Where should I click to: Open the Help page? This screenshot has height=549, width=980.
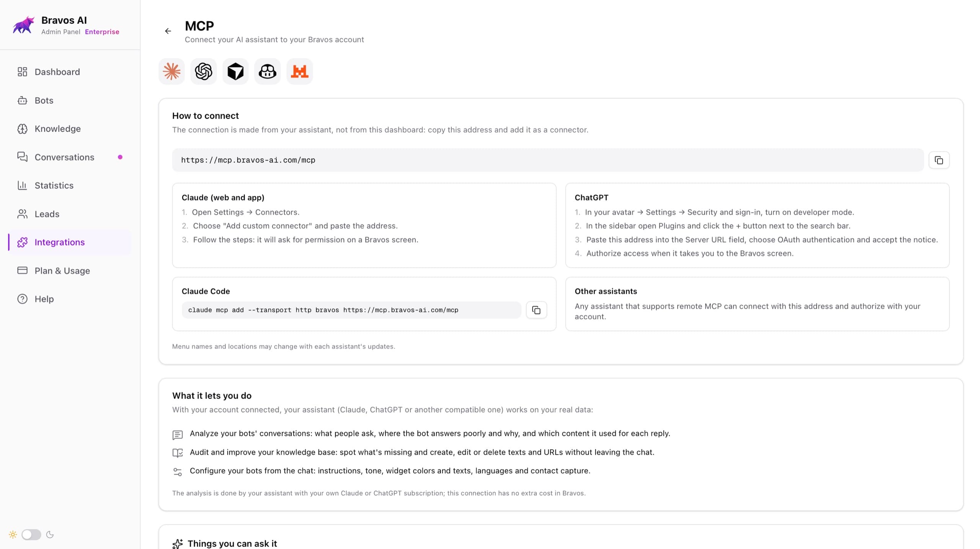tap(70, 299)
